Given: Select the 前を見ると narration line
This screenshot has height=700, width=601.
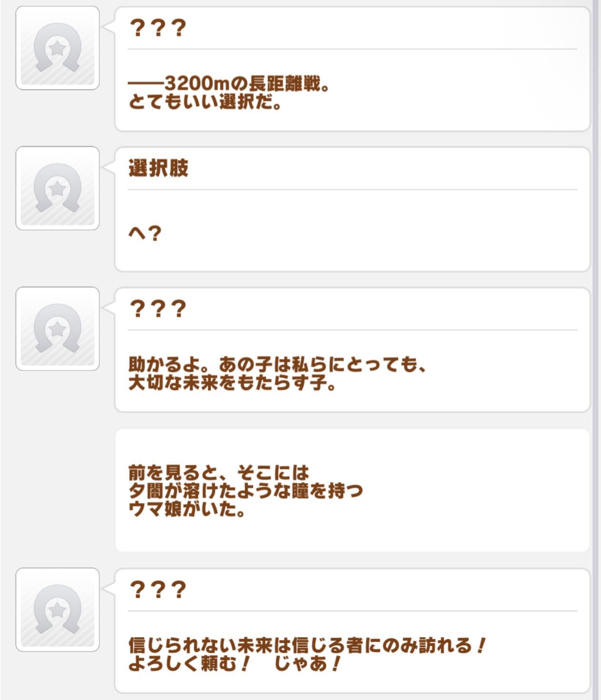Looking at the screenshot, I should 219,473.
